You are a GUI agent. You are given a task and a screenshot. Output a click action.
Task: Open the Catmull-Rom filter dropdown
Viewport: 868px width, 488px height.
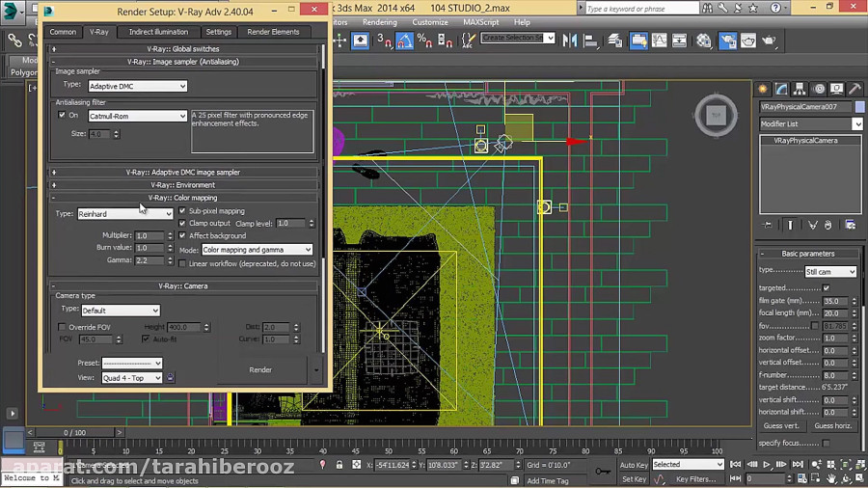tap(137, 116)
